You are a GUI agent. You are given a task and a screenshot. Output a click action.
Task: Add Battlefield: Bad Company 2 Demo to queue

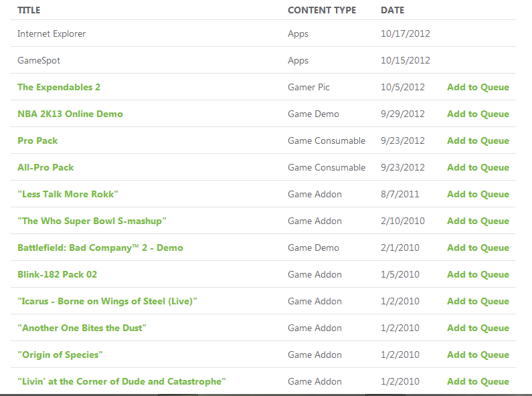(x=478, y=248)
